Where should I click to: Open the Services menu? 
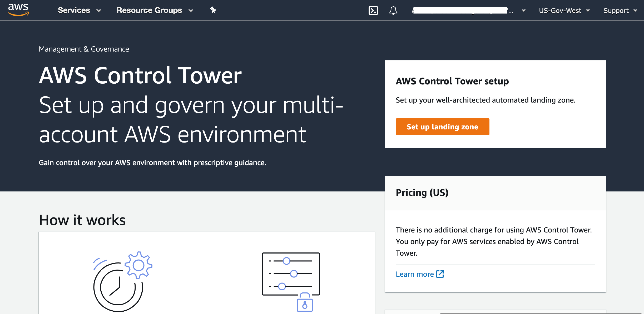[x=74, y=10]
